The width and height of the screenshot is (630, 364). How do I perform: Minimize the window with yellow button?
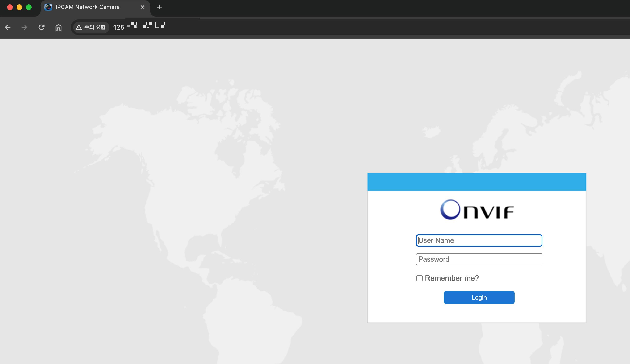(x=19, y=7)
